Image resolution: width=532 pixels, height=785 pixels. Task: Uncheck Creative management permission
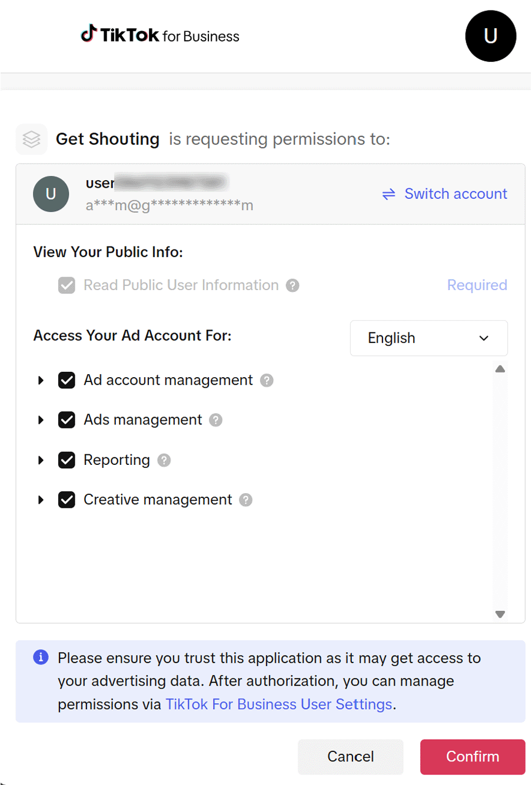(66, 500)
